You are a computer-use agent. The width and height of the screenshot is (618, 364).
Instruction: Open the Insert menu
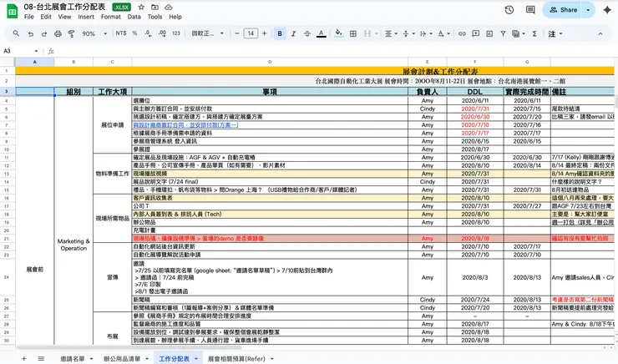86,17
